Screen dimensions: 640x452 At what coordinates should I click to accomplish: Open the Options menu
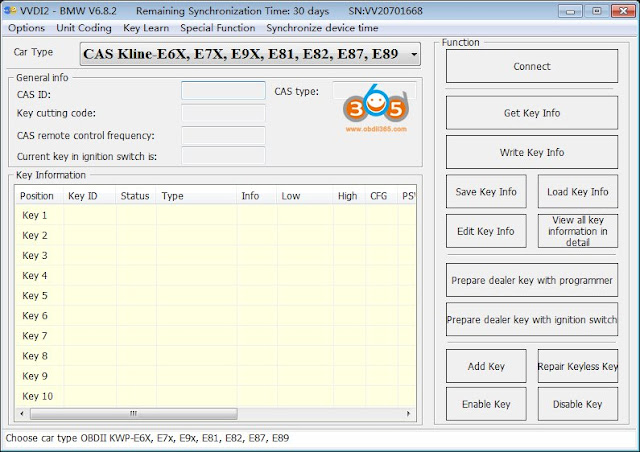click(26, 28)
